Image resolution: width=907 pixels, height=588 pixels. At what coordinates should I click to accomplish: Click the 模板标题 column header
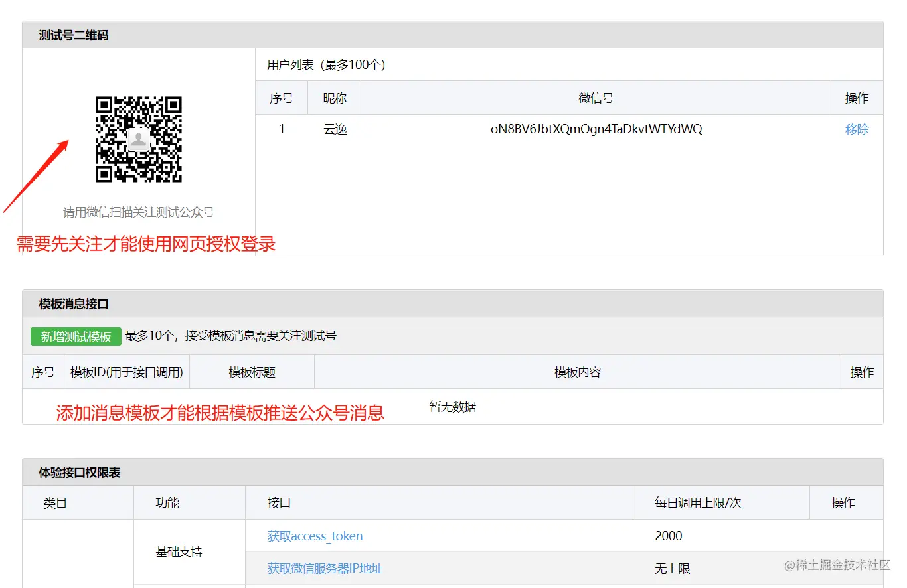click(252, 372)
